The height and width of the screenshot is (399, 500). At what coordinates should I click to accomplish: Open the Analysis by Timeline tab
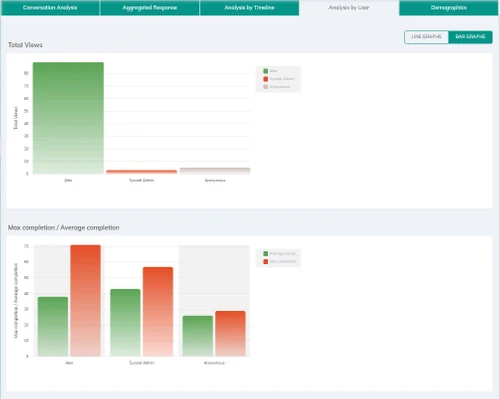pos(249,8)
